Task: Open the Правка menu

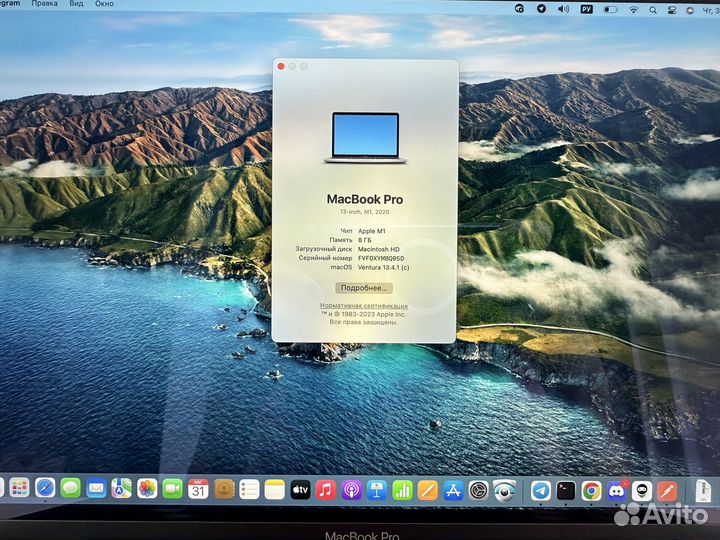Action: click(x=45, y=3)
